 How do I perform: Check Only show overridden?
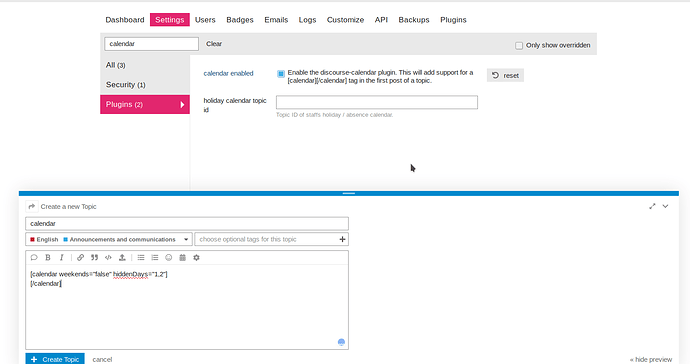(519, 45)
